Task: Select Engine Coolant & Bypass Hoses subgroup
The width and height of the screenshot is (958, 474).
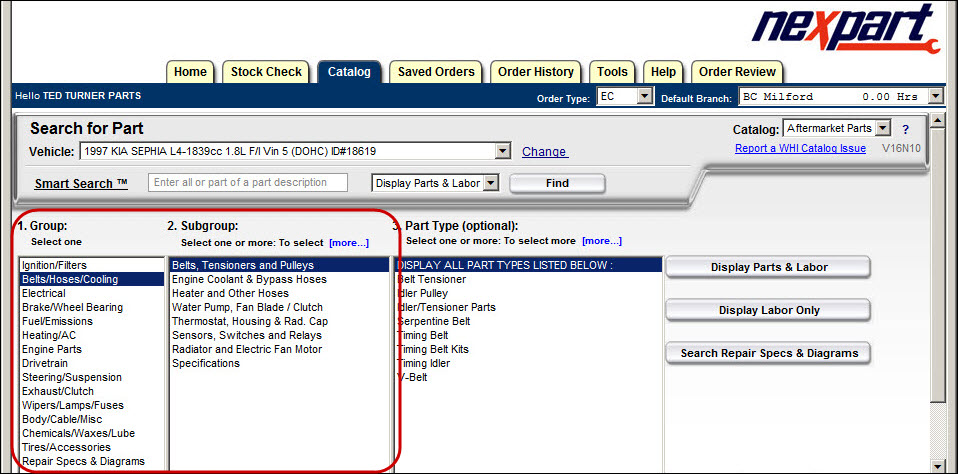Action: pyautogui.click(x=279, y=279)
